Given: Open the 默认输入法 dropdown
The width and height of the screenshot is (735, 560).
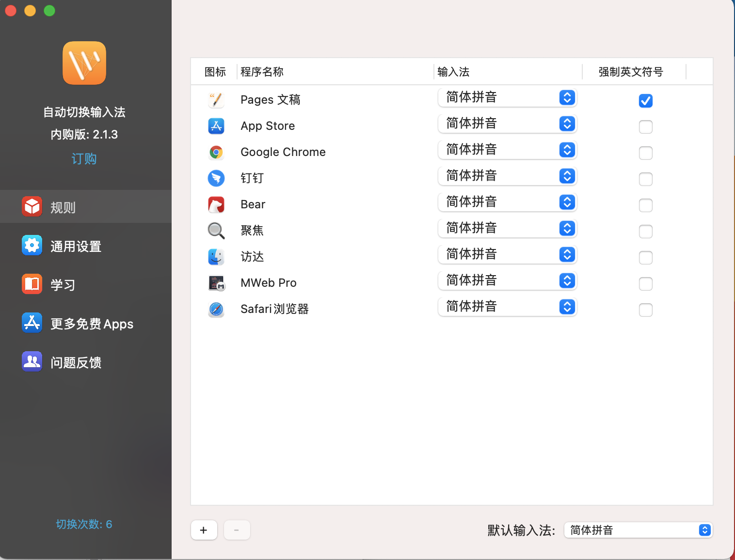Looking at the screenshot, I should pos(703,530).
